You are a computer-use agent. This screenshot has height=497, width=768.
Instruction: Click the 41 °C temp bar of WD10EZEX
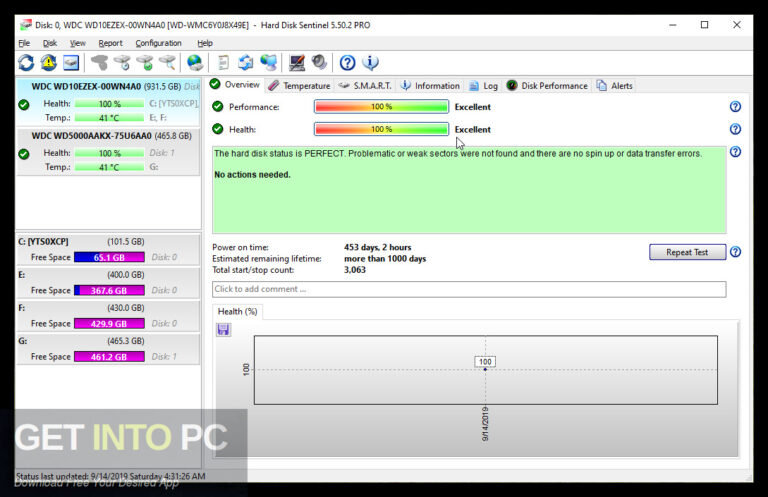[109, 118]
